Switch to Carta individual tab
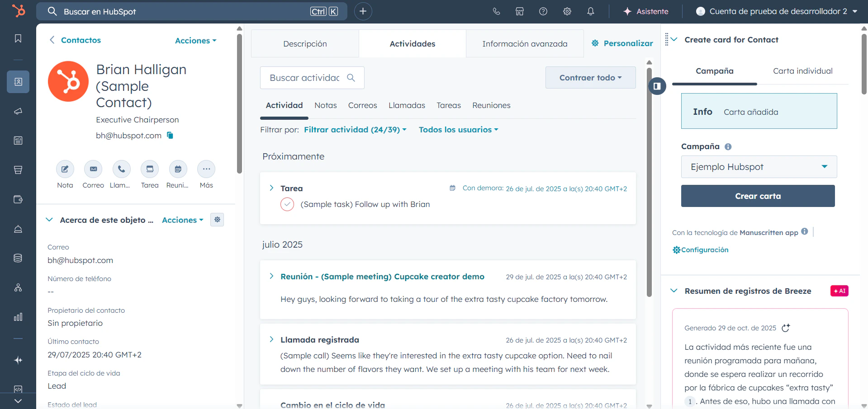 pos(802,71)
